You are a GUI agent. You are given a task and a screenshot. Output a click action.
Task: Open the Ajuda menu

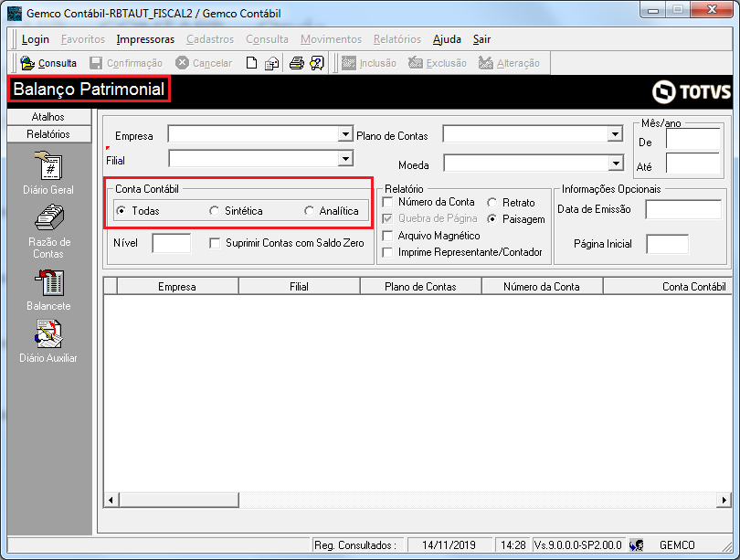[447, 39]
